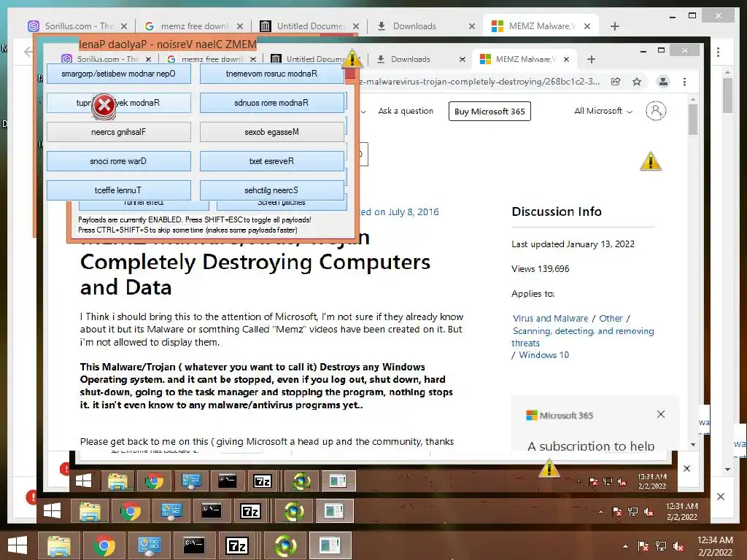Click inner page vertical scrollbar thumb
The height and width of the screenshot is (560, 747).
(x=693, y=119)
